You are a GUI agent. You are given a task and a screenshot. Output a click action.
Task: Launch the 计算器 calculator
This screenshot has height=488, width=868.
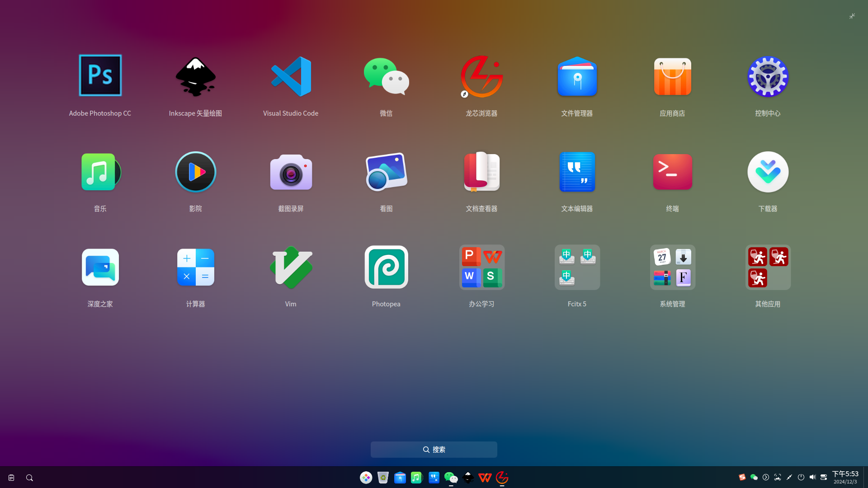coord(195,267)
